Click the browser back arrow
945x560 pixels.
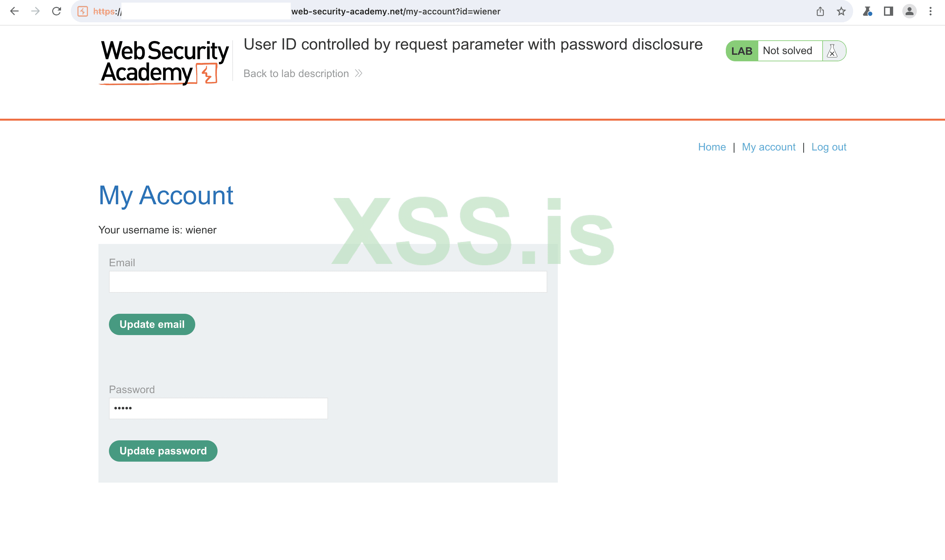coord(14,11)
